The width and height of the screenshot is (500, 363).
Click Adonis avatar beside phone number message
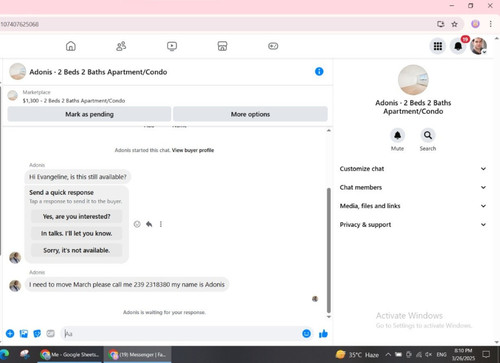15,285
